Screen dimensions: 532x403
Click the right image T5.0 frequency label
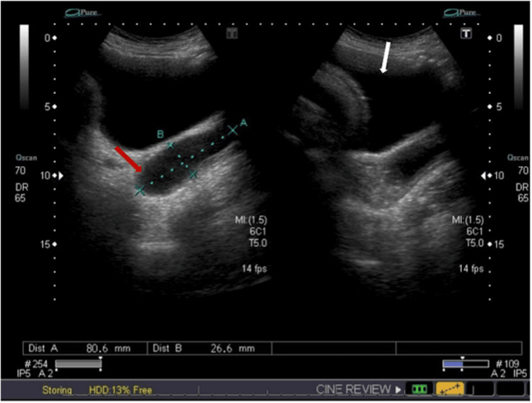pyautogui.click(x=475, y=243)
